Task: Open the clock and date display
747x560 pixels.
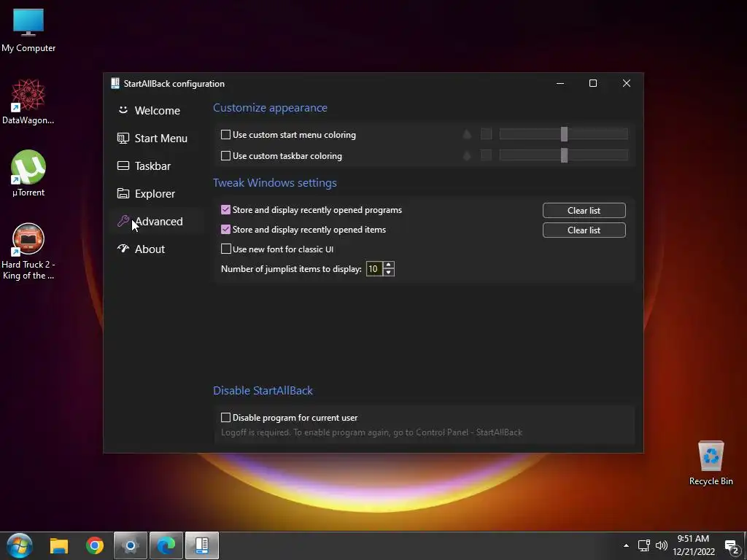Action: tap(694, 545)
